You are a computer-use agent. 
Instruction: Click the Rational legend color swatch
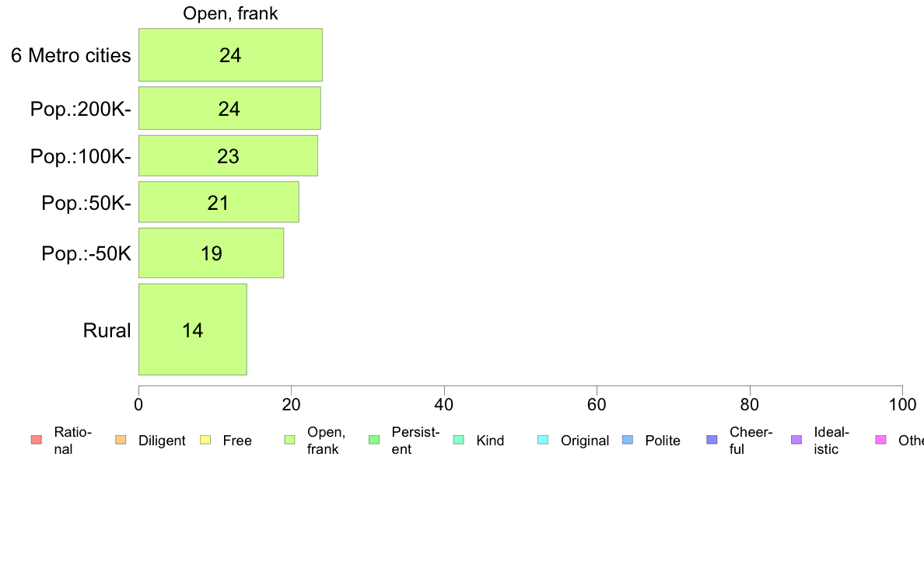(x=37, y=440)
